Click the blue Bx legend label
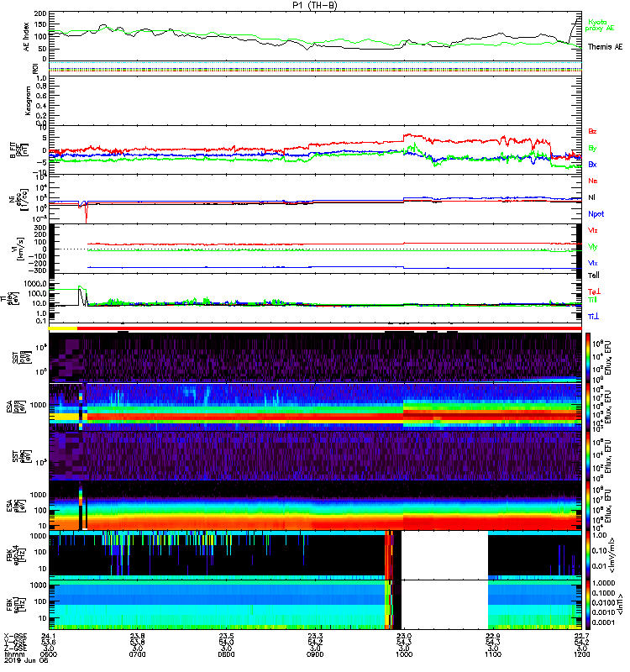630x672 pixels. click(x=592, y=164)
